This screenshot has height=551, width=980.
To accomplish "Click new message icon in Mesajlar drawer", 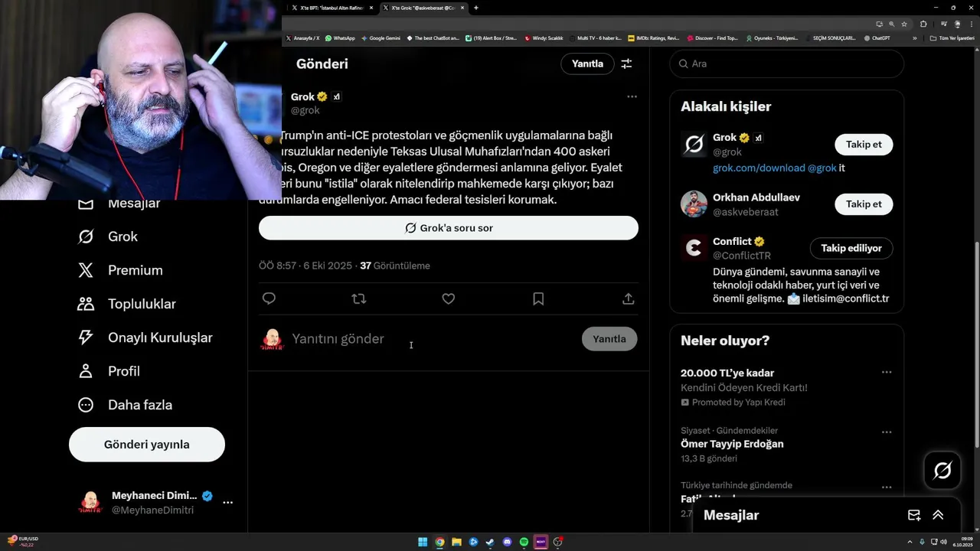I will point(914,515).
